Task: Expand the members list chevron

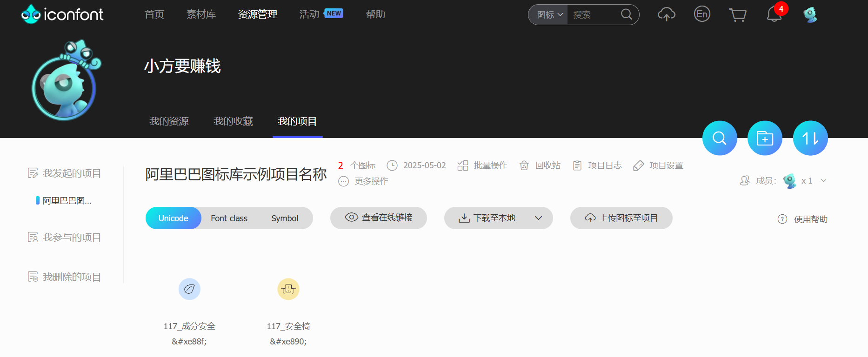Action: click(823, 181)
